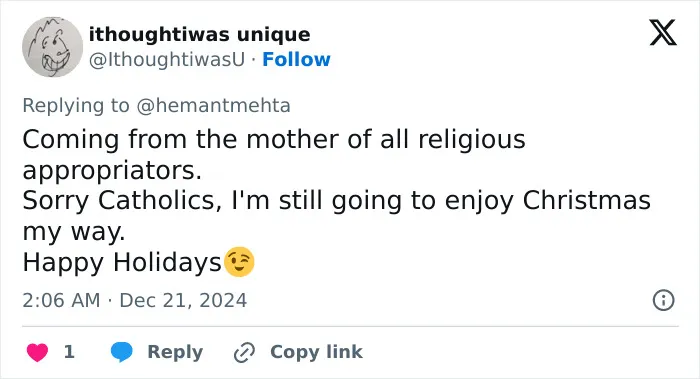The width and height of the screenshot is (700, 379).
Task: Click the Dec 21, 2024 date
Action: (183, 300)
